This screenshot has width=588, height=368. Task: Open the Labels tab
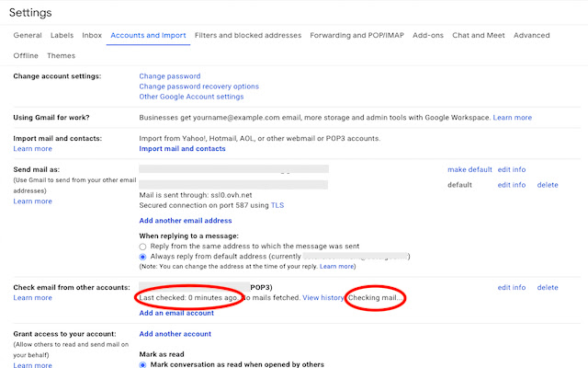pos(62,35)
